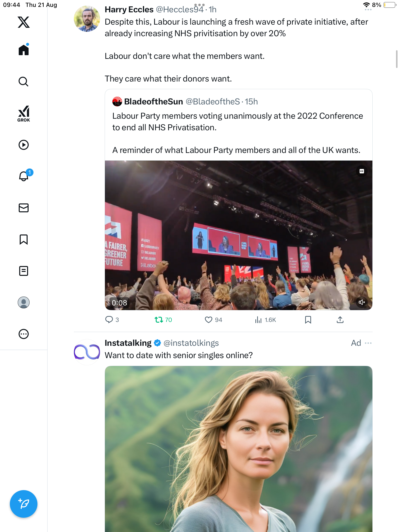Screen dimensions: 399x532
Task: Open the sidebar Bookmarks icon
Action: [24, 239]
